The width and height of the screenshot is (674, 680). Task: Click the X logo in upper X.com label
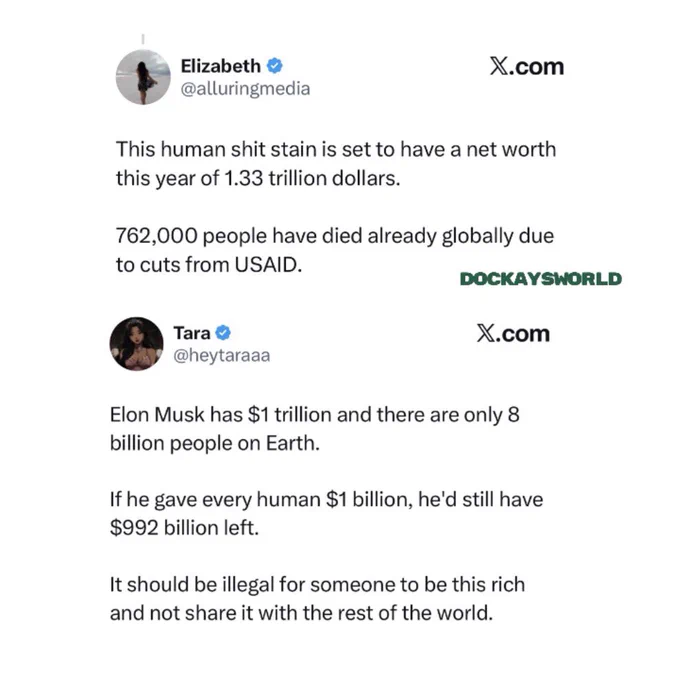[x=499, y=67]
